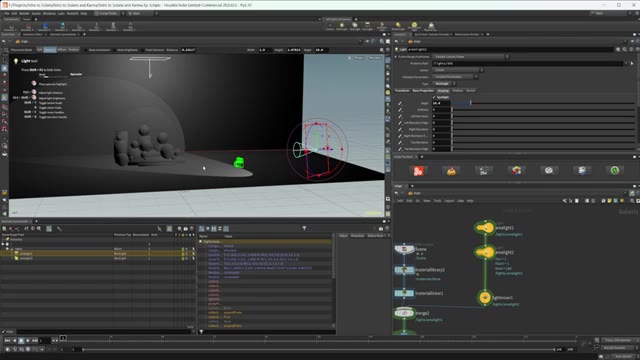Image resolution: width=640 pixels, height=360 pixels.
Task: Select the Area Light shelf tool
Action: pyautogui.click(x=367, y=26)
